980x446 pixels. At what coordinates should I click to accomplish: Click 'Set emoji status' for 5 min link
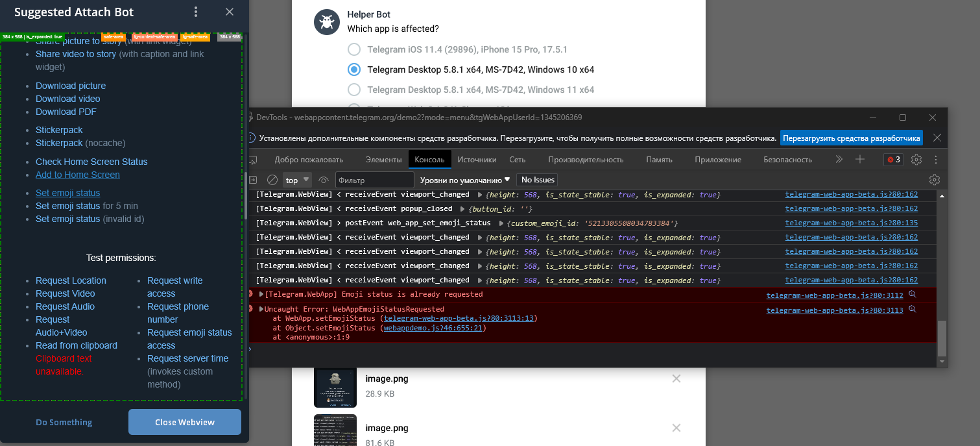pos(68,206)
